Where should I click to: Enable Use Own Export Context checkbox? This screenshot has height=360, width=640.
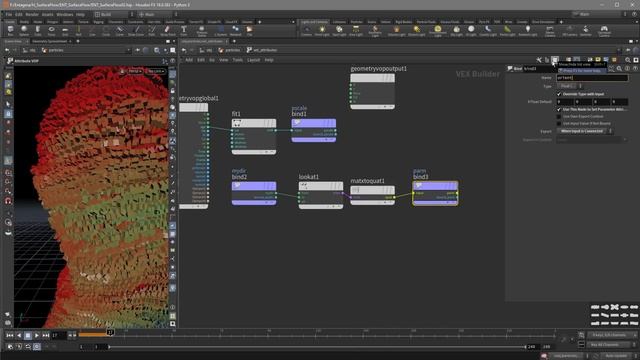click(x=559, y=116)
